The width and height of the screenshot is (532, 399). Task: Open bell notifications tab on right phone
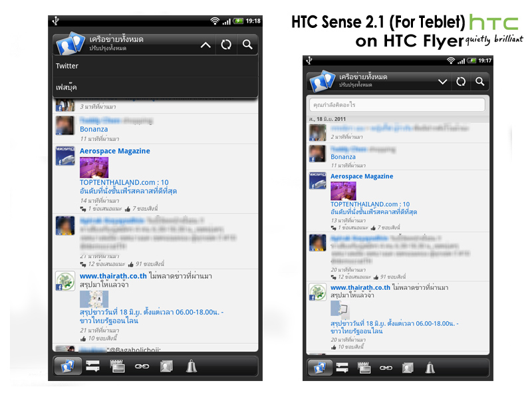(x=430, y=368)
